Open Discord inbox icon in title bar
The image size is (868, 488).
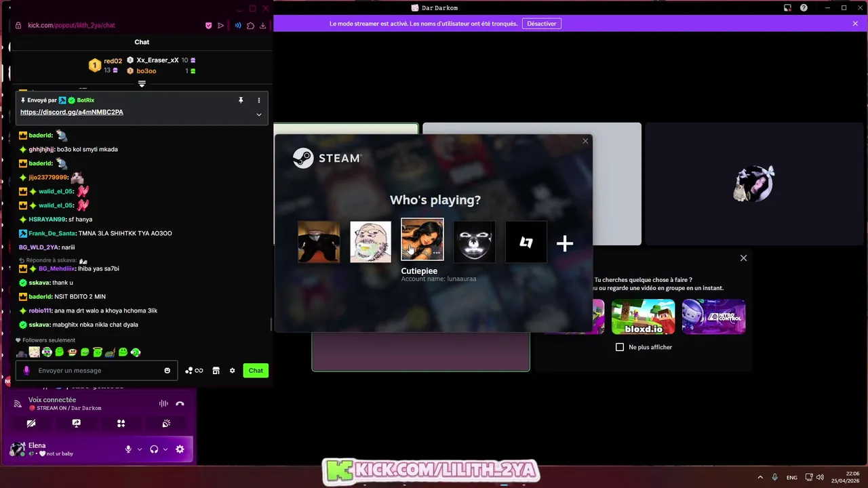(x=787, y=8)
